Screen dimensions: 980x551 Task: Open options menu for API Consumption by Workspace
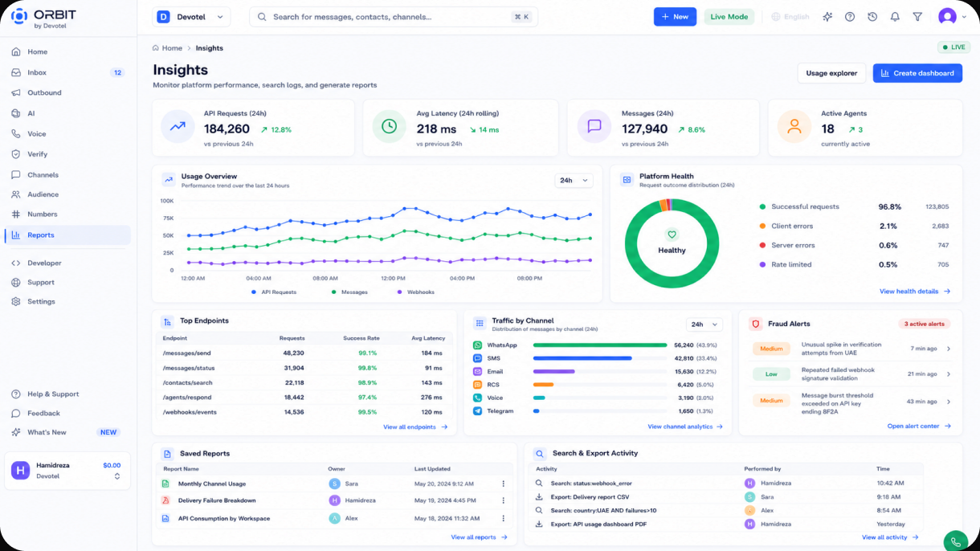[504, 519]
